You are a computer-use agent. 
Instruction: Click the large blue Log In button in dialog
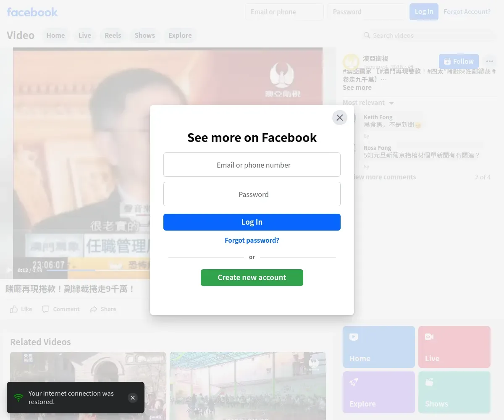click(252, 222)
